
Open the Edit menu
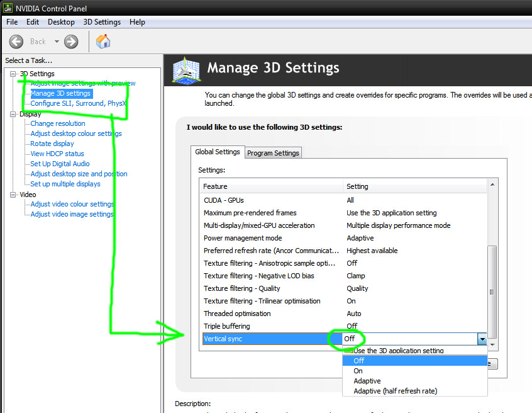[x=33, y=22]
